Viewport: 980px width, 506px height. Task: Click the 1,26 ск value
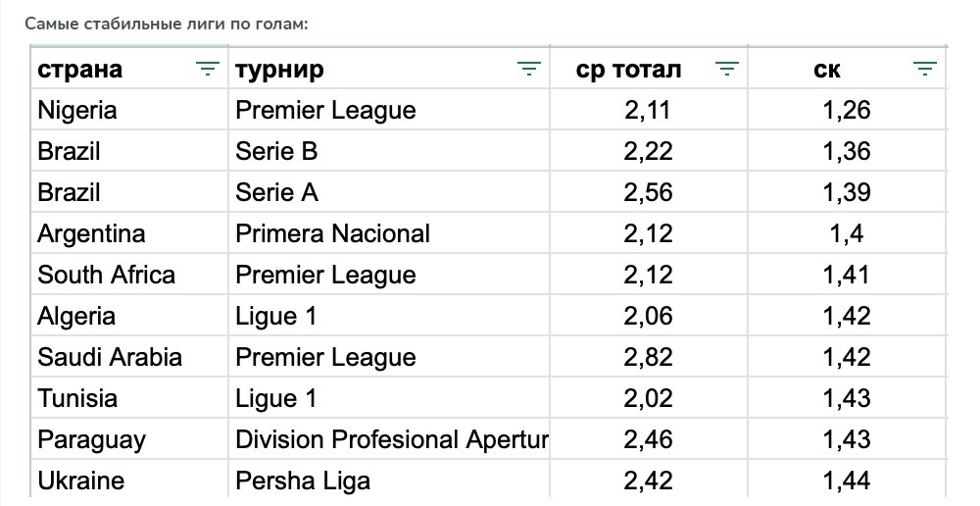pyautogui.click(x=847, y=111)
